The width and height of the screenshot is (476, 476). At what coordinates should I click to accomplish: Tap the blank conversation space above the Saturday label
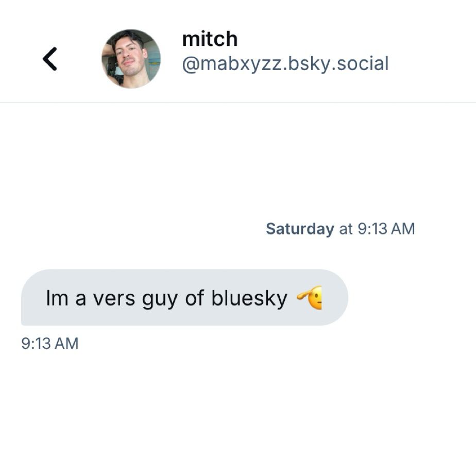(x=238, y=161)
